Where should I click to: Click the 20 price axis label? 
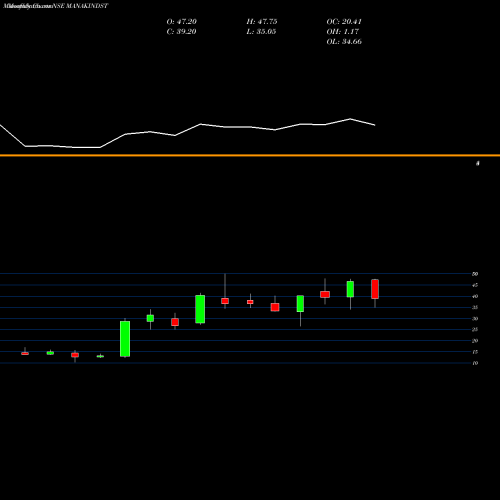[x=475, y=341]
